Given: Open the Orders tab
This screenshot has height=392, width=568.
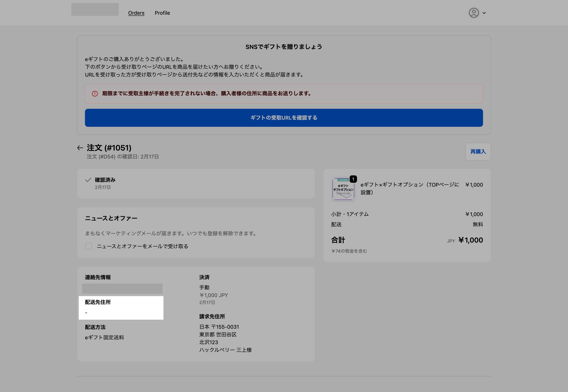Looking at the screenshot, I should coord(136,13).
